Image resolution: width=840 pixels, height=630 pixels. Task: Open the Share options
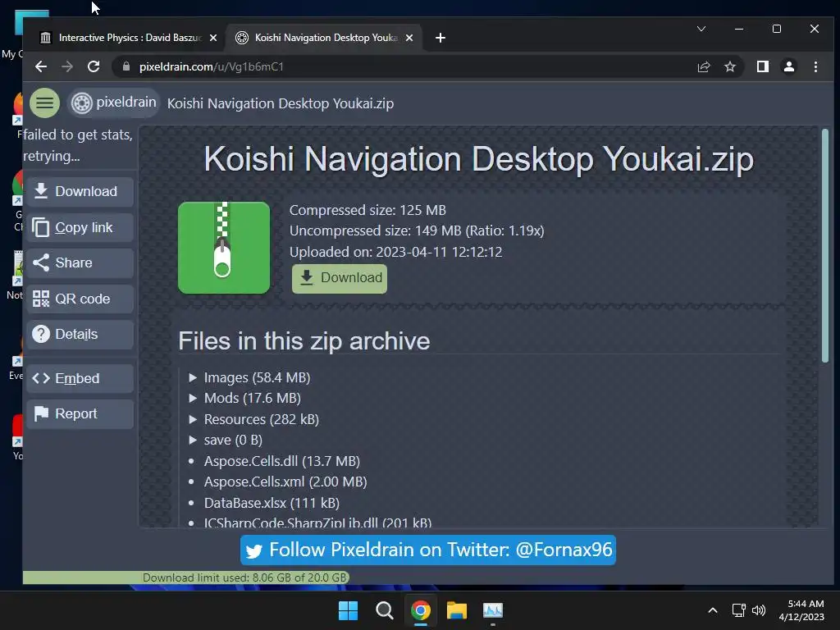coord(80,263)
